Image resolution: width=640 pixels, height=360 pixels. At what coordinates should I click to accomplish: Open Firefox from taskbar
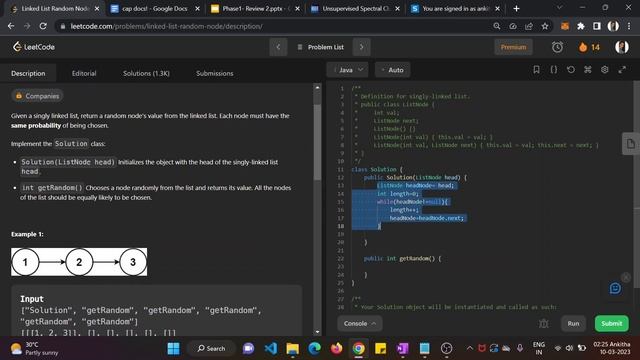coord(337,349)
